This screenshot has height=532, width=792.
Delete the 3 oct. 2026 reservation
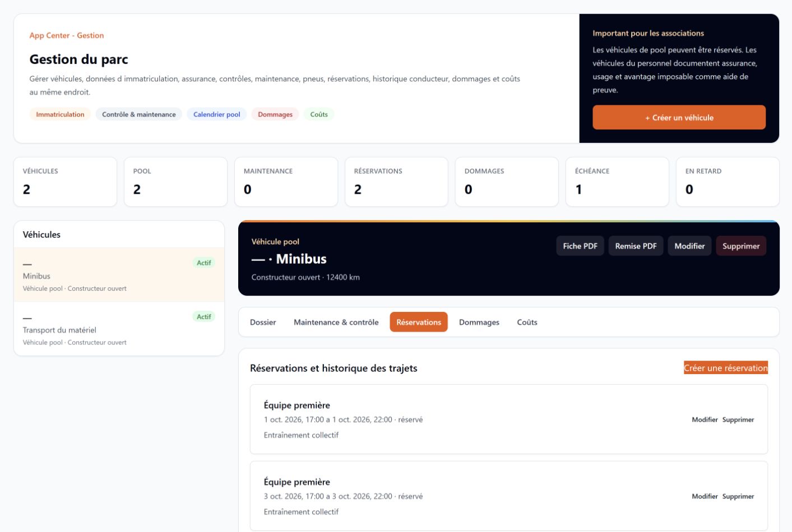coord(738,496)
